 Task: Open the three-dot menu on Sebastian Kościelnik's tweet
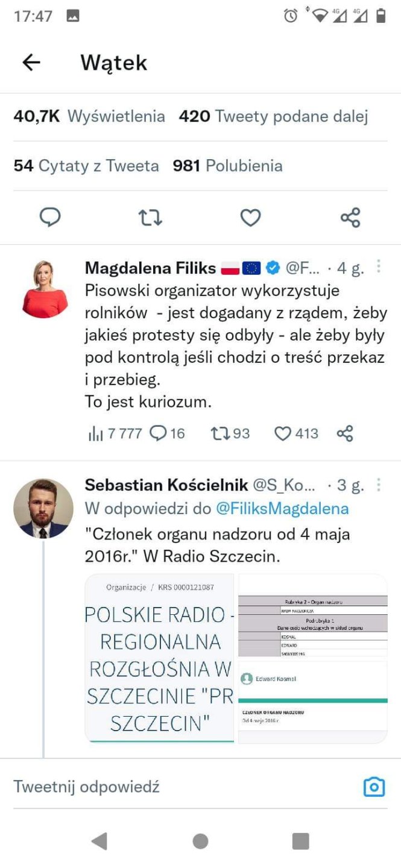coord(379,485)
